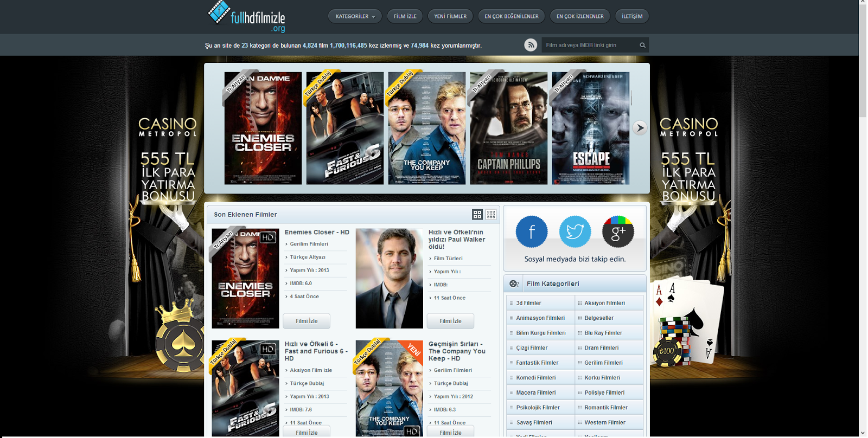Select the 3d Filmler category

click(540, 303)
